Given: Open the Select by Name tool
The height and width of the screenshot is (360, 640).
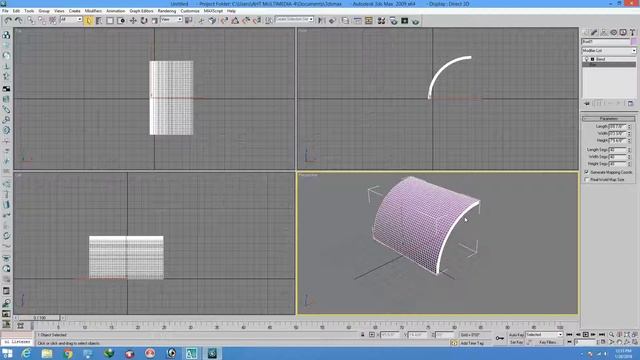Looking at the screenshot, I should [99, 20].
